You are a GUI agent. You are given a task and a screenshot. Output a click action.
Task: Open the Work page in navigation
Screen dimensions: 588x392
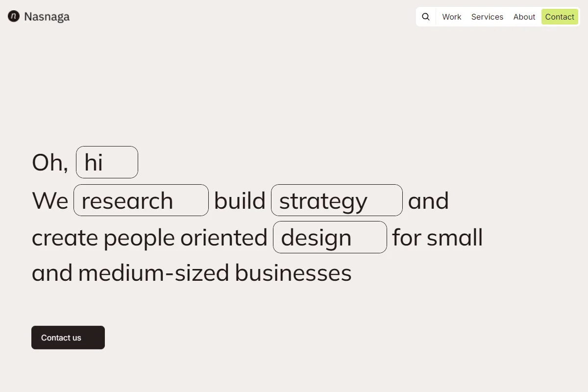(451, 17)
